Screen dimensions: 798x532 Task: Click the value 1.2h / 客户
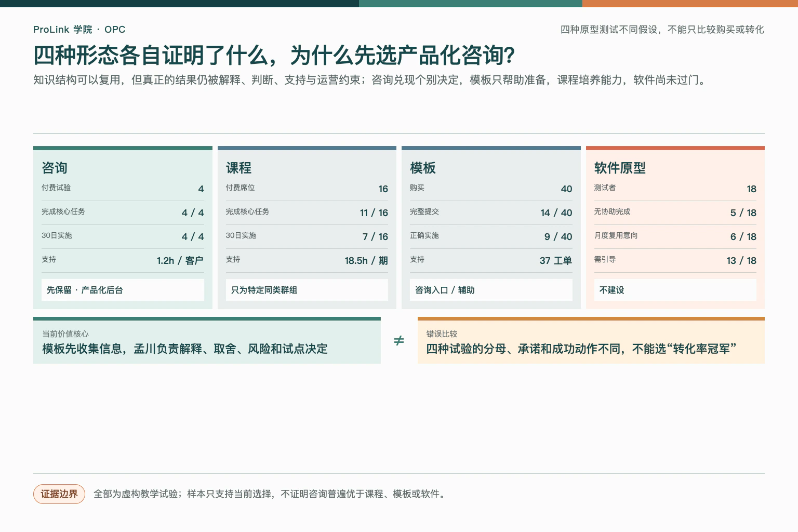tap(180, 261)
